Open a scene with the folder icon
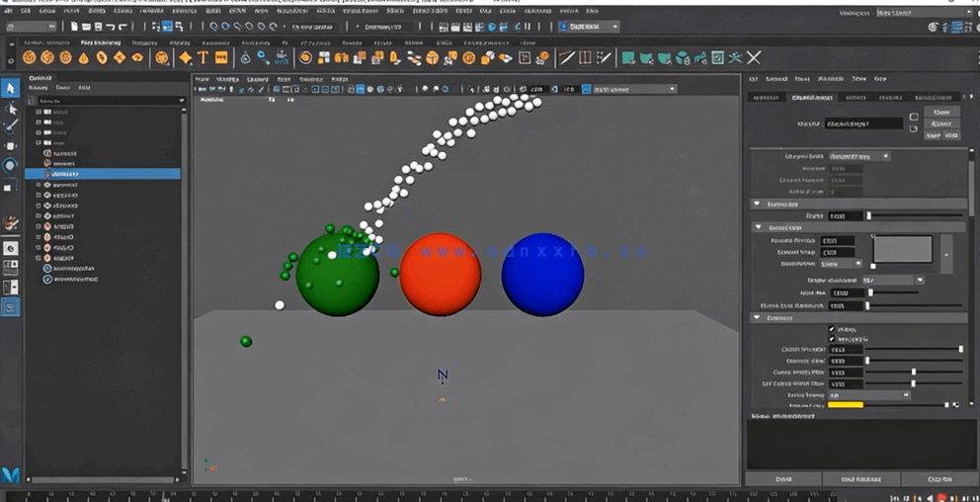980x502 pixels. (x=87, y=27)
